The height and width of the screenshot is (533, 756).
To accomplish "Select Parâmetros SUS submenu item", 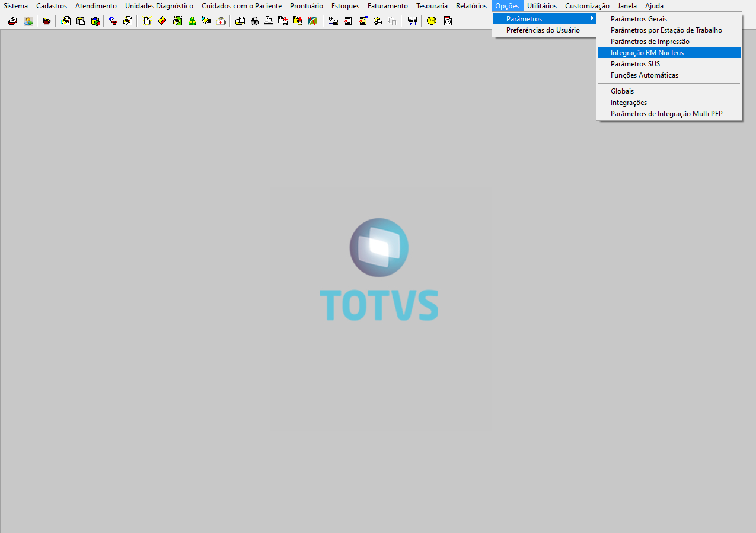I will coord(669,64).
